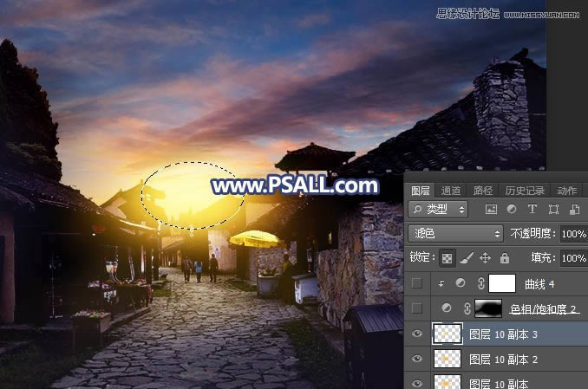This screenshot has height=389, width=588.
Task: Switch to the 历史记录 tab
Action: pyautogui.click(x=525, y=191)
